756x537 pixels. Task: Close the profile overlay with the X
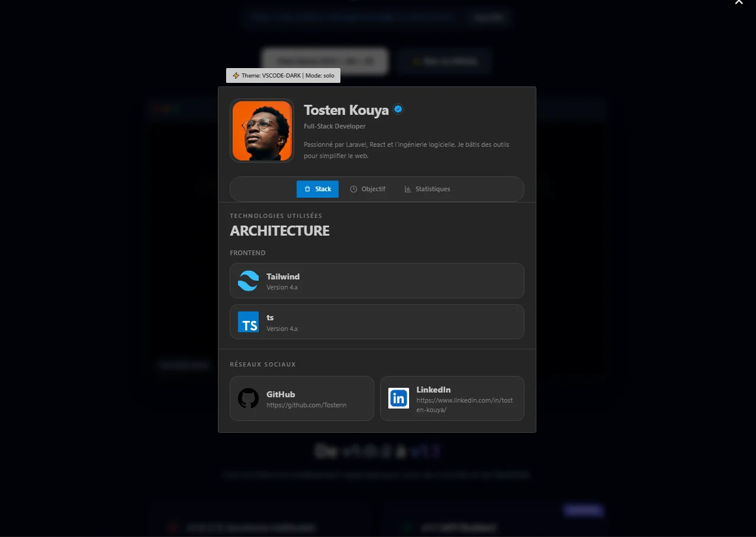point(739,2)
